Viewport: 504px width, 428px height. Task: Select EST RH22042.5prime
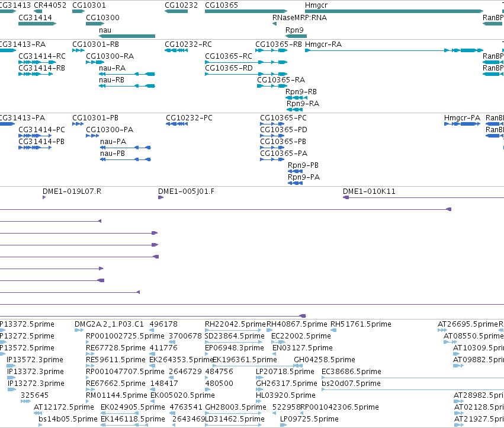pos(233,330)
